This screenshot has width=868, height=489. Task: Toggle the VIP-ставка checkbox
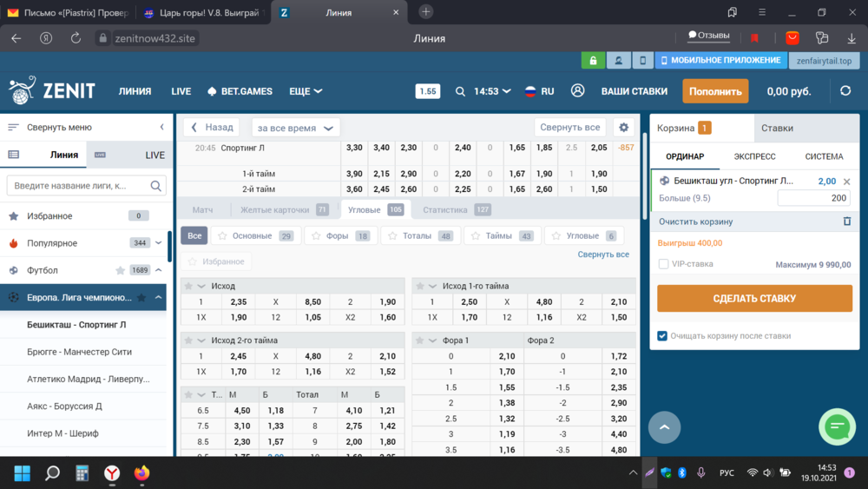pos(663,264)
